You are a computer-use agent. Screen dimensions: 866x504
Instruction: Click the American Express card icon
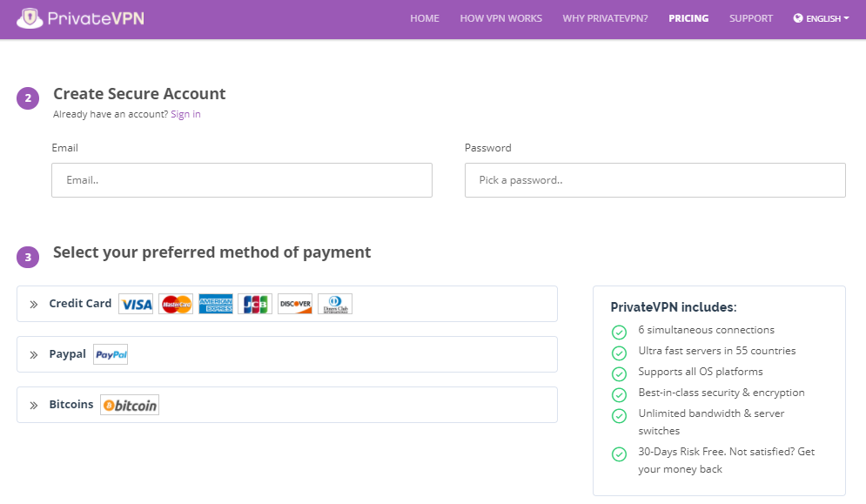pyautogui.click(x=215, y=304)
